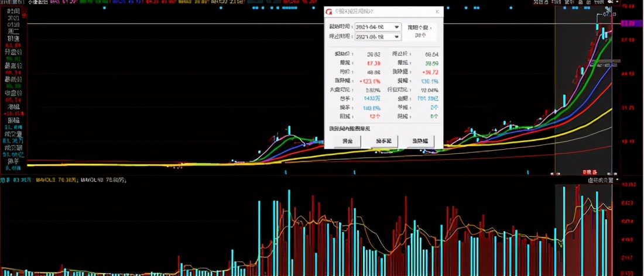This screenshot has height=276, width=644.
Task: Click the middle button at the dialog bottom
Action: [383, 141]
